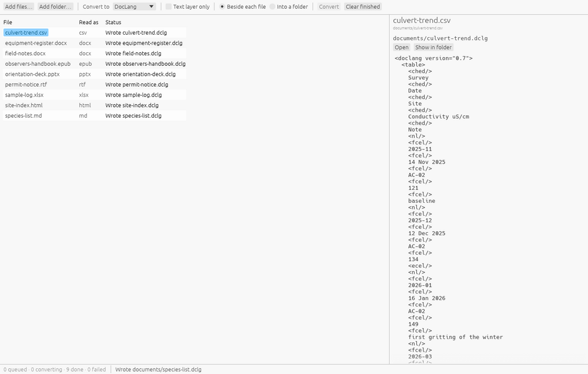Click the pptx Read as cell
Screen dimensions: 588x374
pos(85,74)
